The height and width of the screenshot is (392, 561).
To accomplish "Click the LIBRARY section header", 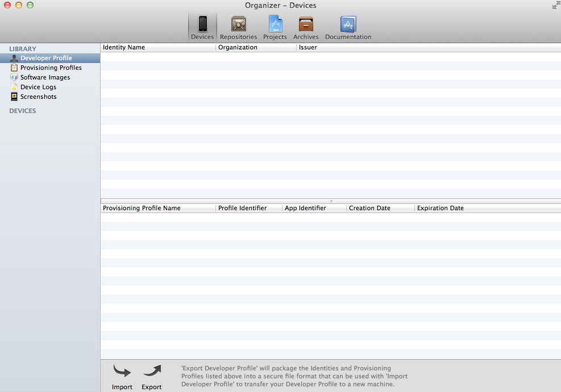I will point(23,49).
